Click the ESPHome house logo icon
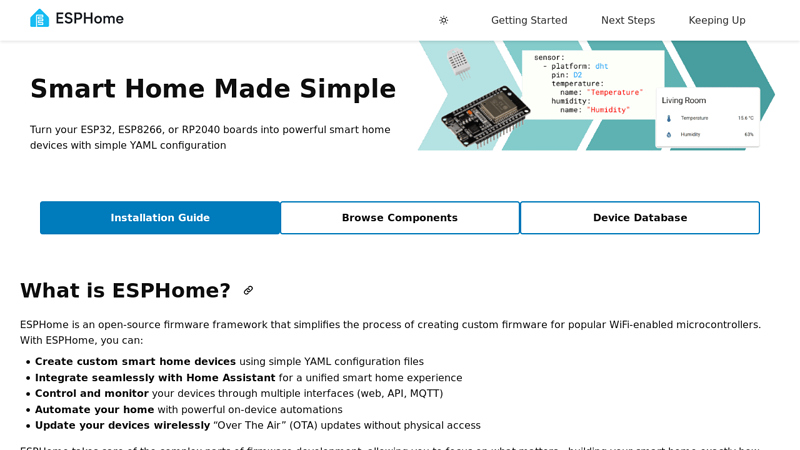 39,18
